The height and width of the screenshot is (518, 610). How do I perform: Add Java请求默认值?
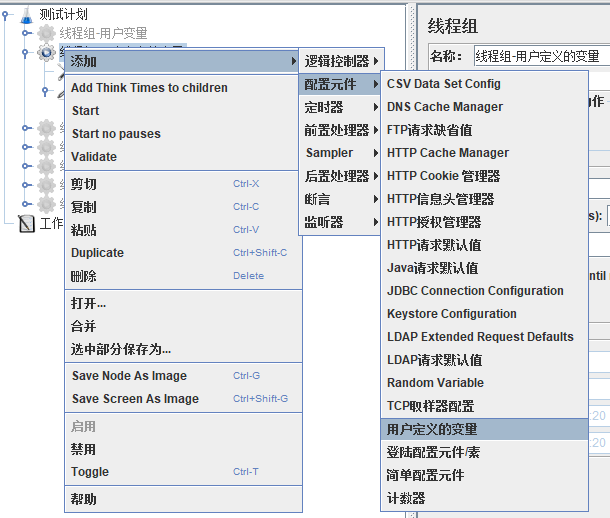tap(484, 268)
